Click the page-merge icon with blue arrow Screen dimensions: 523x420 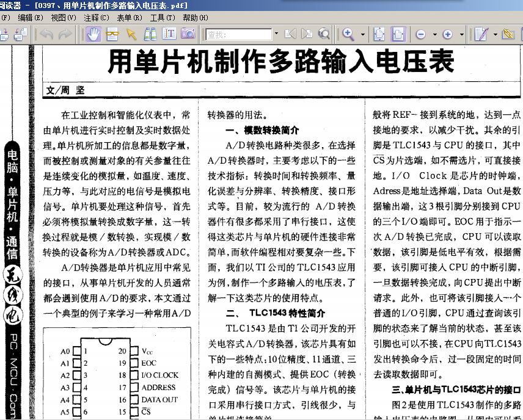coord(4,34)
